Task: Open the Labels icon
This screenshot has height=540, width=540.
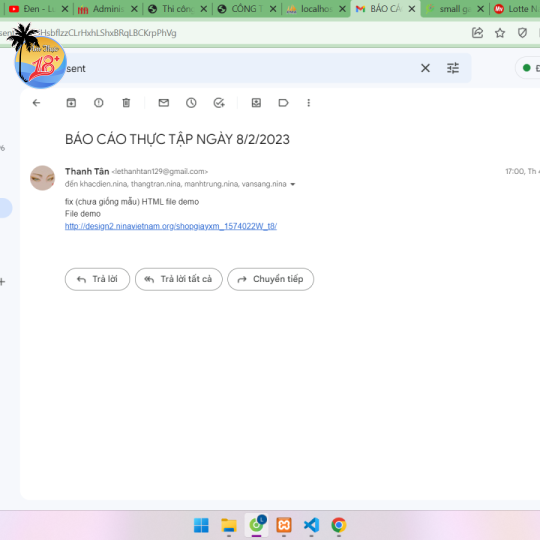Action: click(283, 103)
